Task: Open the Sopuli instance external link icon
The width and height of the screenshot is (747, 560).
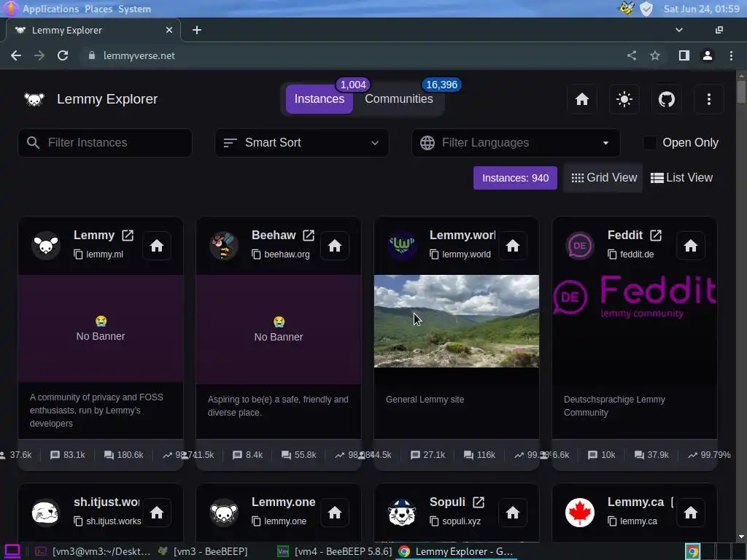Action: tap(479, 502)
